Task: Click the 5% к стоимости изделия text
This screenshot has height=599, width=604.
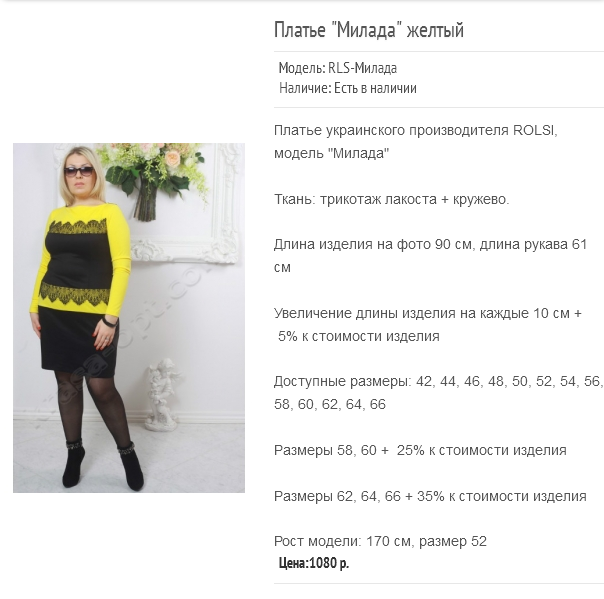Action: (x=359, y=336)
